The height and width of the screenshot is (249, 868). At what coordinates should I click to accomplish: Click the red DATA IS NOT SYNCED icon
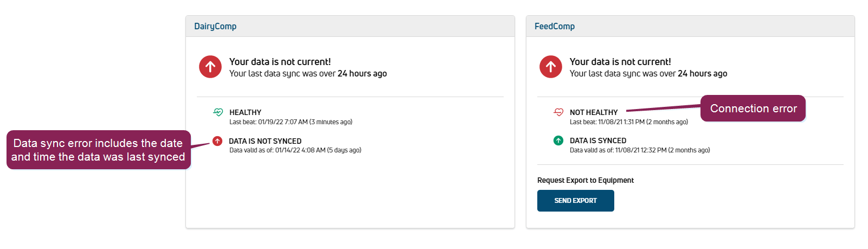217,141
